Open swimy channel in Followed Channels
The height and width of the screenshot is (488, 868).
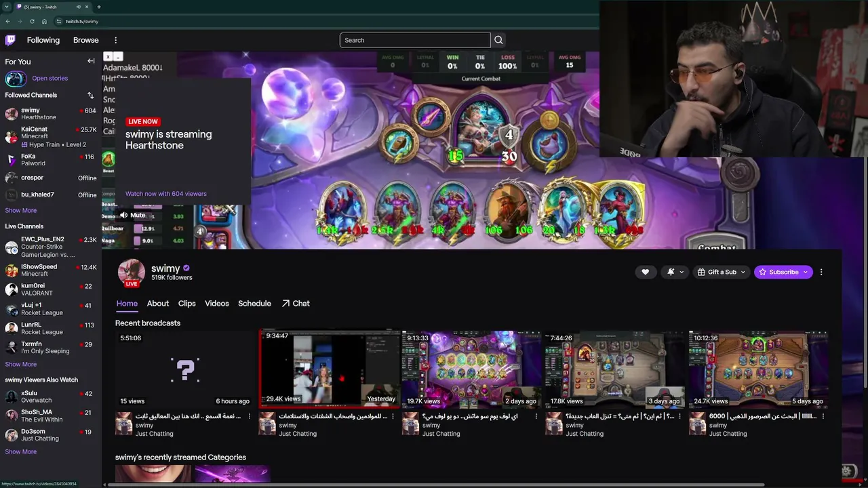[51, 114]
